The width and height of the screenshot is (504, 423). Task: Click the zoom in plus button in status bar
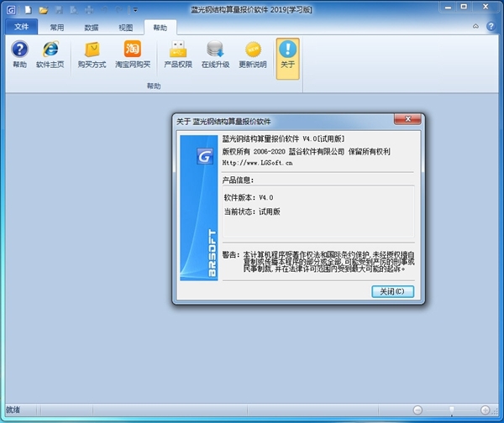click(485, 410)
